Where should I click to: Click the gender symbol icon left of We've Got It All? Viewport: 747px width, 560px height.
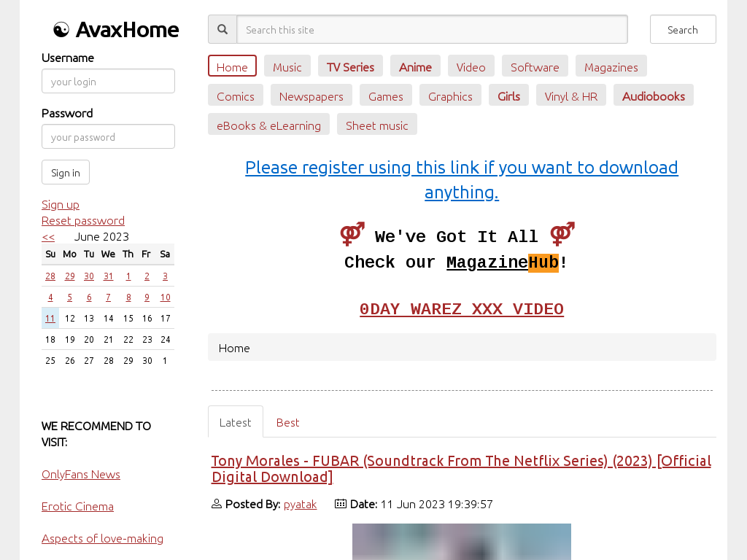click(352, 234)
